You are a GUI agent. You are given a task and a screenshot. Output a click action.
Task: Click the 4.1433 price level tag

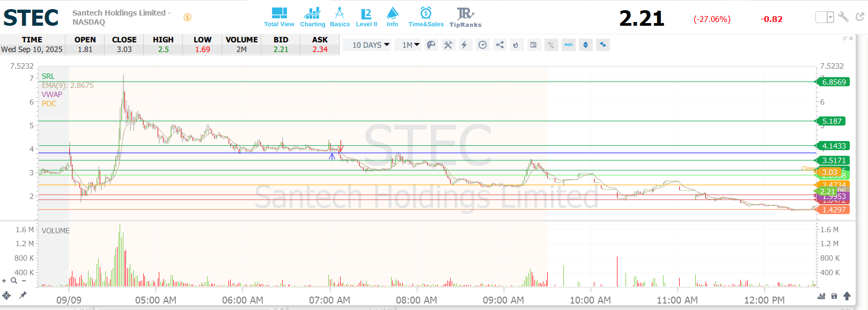pyautogui.click(x=833, y=146)
